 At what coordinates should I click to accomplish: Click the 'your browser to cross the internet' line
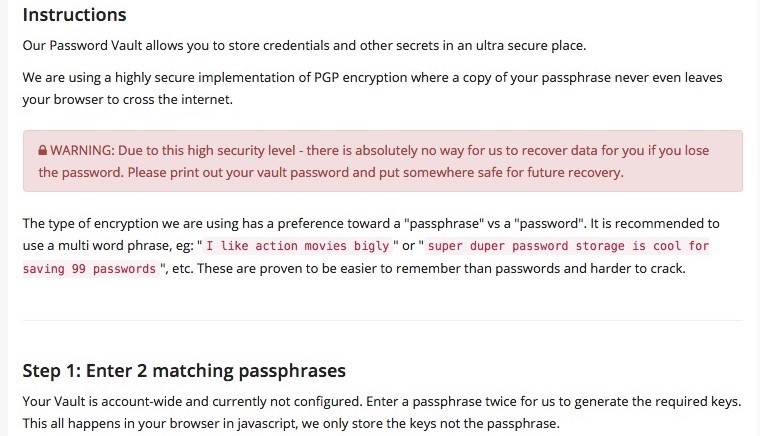[127, 100]
